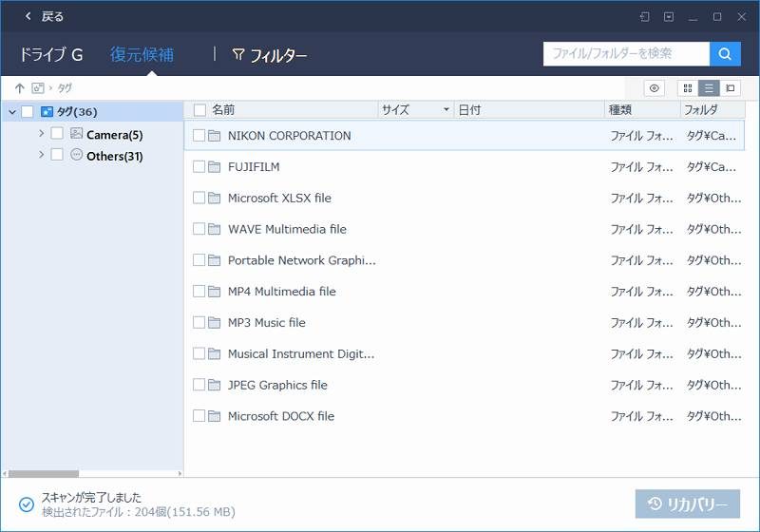Switch to preview pane view
Image resolution: width=760 pixels, height=532 pixels.
pos(730,88)
